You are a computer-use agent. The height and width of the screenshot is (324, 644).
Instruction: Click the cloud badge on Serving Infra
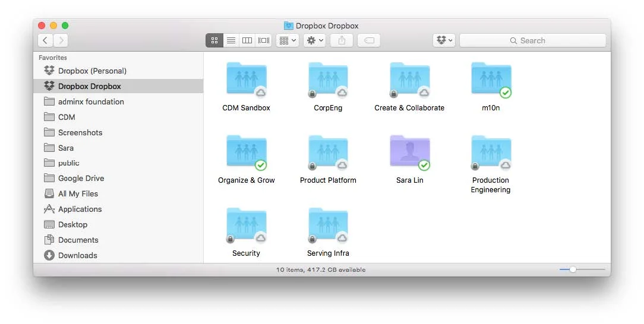coord(342,238)
